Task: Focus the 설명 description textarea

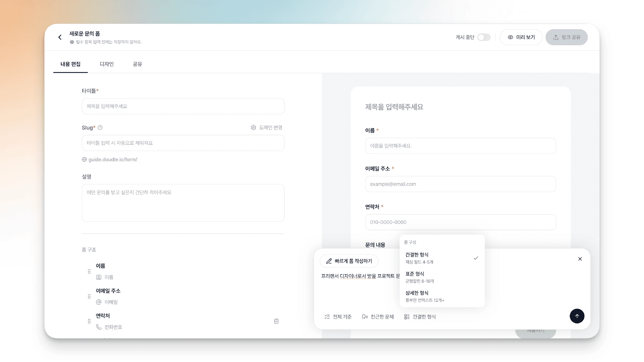Action: [183, 203]
